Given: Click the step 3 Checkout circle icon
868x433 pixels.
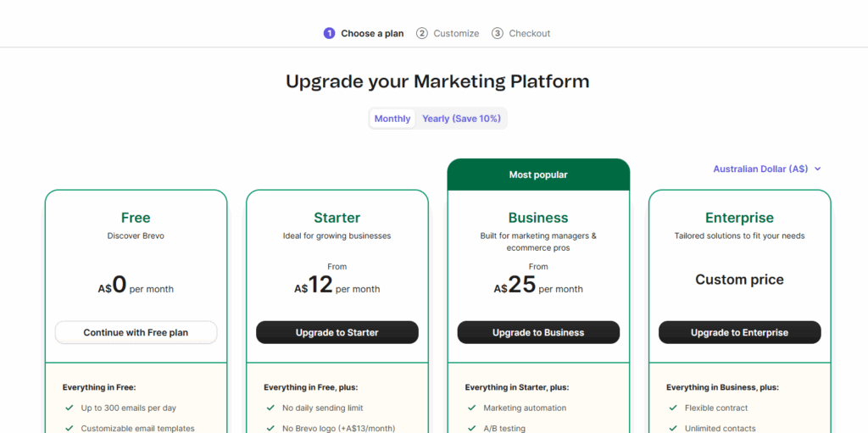Looking at the screenshot, I should point(498,34).
